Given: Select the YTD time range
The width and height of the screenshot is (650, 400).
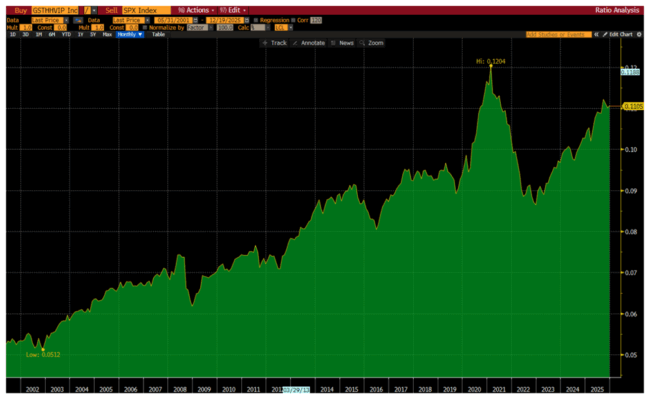Looking at the screenshot, I should pos(66,34).
